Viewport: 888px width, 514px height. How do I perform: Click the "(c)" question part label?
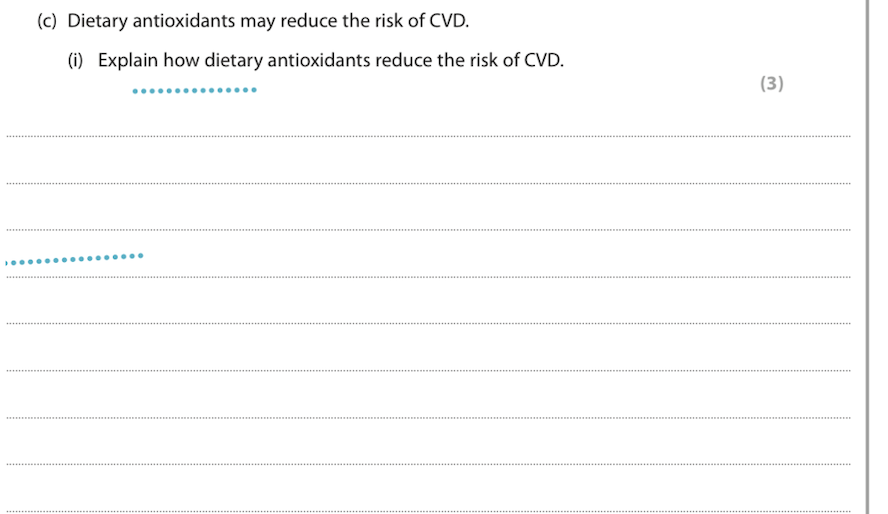coord(49,21)
